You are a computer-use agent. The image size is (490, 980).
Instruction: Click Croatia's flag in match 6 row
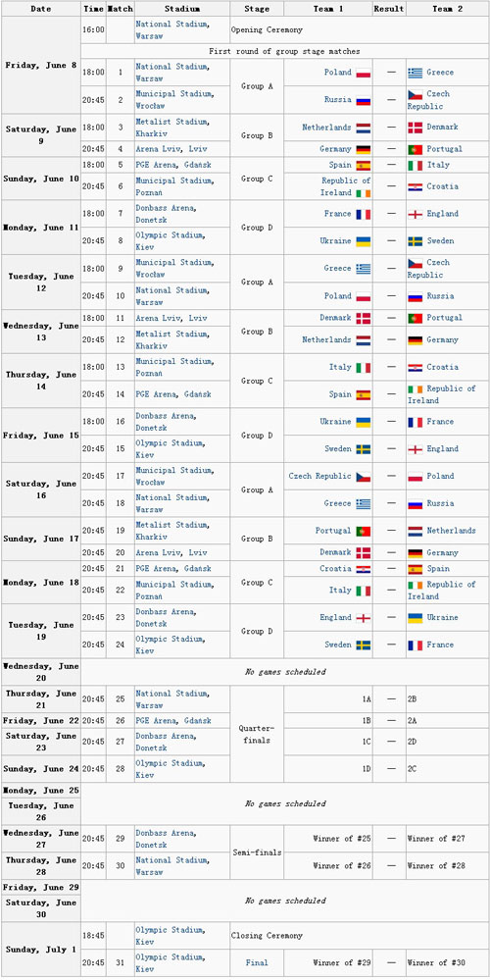point(416,187)
